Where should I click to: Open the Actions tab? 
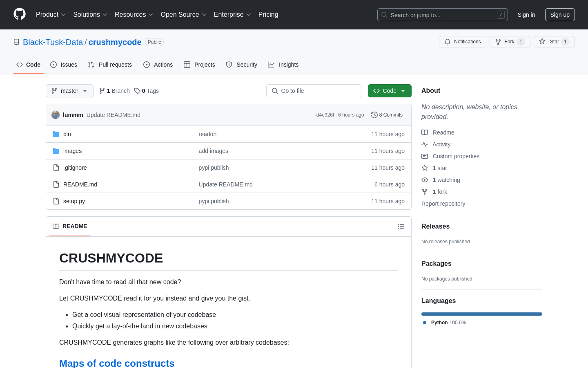tap(158, 65)
